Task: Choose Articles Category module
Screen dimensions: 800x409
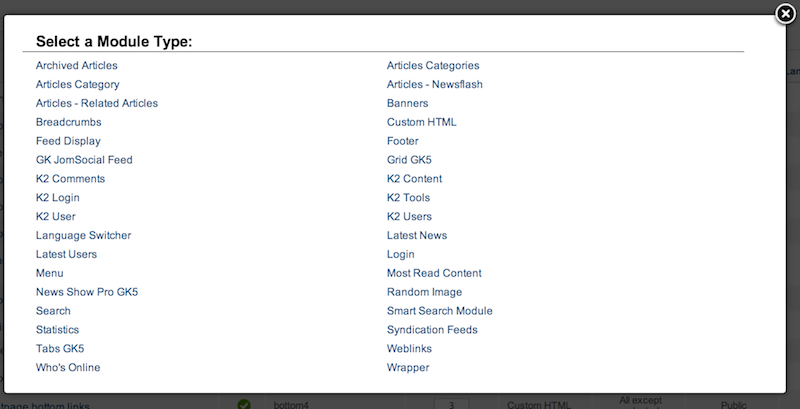Action: 78,84
